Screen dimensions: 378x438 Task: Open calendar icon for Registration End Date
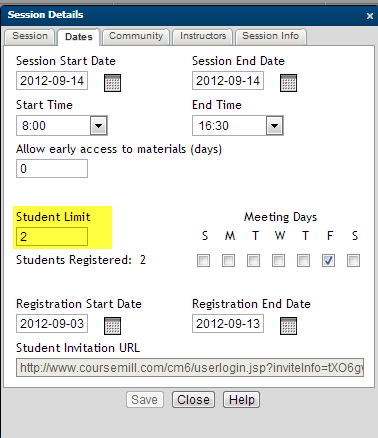[288, 326]
